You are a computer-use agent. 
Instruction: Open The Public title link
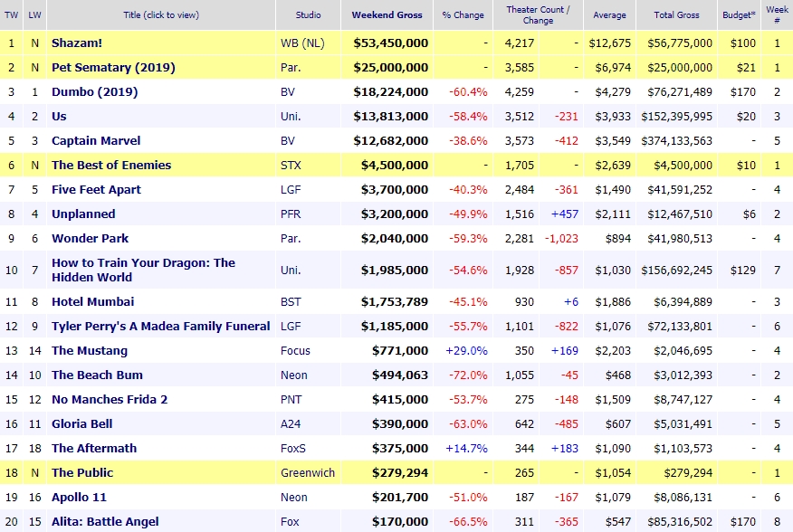tap(82, 473)
